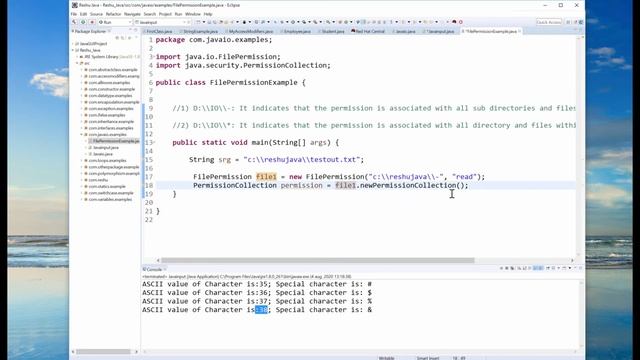The height and width of the screenshot is (360, 640).
Task: Select com.abstractclass.example package
Action: pos(113,70)
